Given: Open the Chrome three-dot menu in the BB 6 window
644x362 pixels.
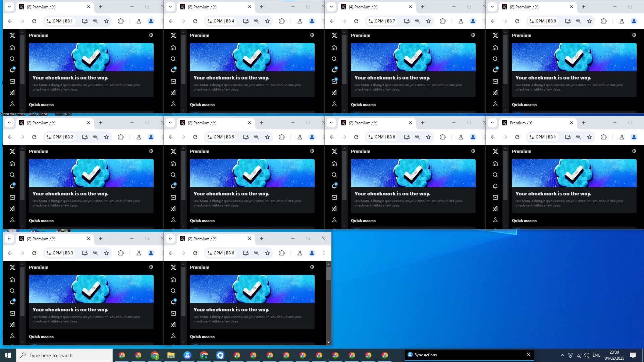Looking at the screenshot, I should [324, 253].
